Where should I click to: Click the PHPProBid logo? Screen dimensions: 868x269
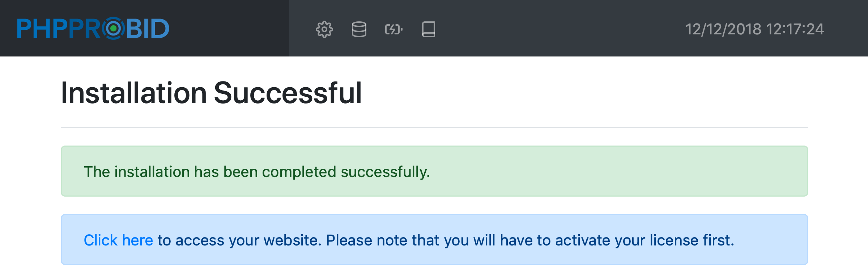coord(93,28)
